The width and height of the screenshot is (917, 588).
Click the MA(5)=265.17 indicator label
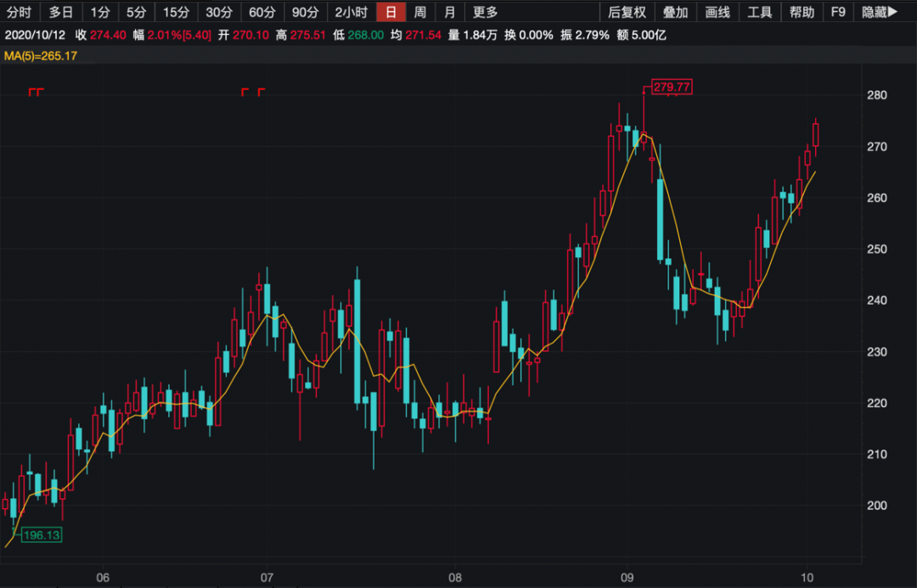point(41,56)
